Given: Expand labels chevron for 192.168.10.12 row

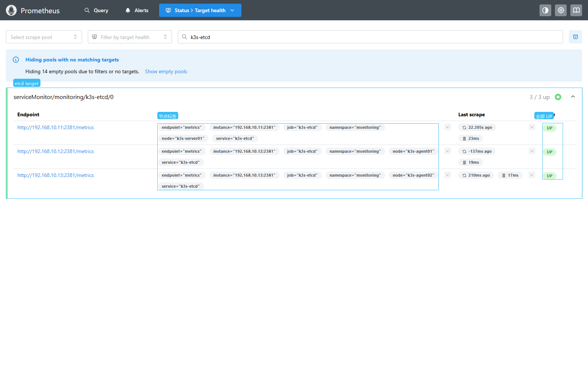Looking at the screenshot, I should click(448, 151).
